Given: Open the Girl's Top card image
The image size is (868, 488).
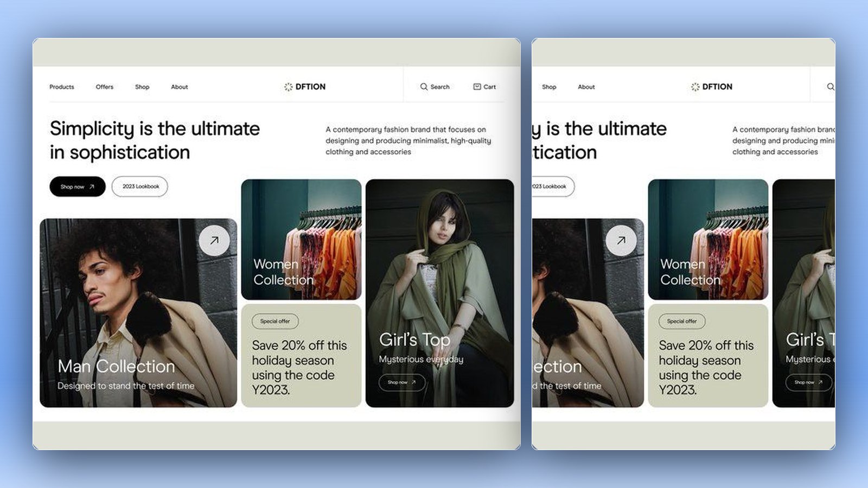Looking at the screenshot, I should tap(439, 293).
